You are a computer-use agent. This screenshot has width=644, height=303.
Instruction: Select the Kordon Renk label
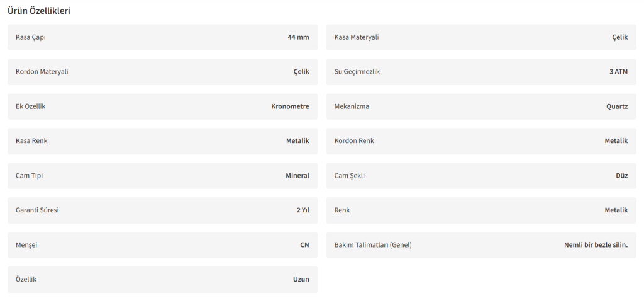tap(354, 141)
